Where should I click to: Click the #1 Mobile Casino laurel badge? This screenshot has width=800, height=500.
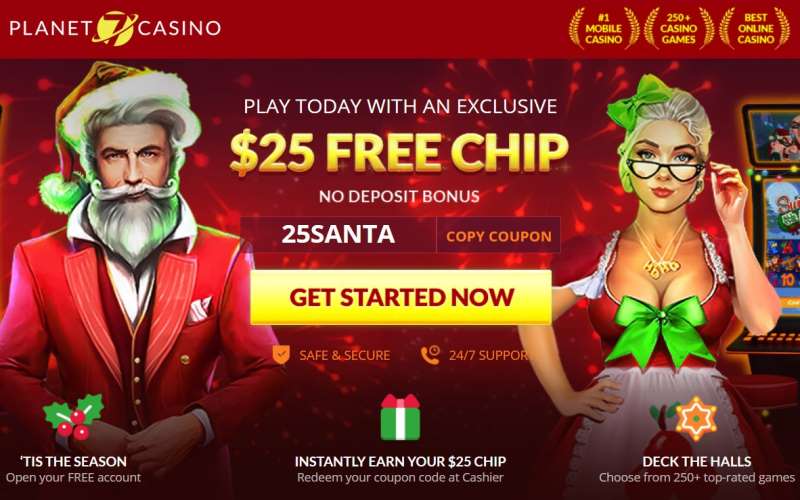604,29
